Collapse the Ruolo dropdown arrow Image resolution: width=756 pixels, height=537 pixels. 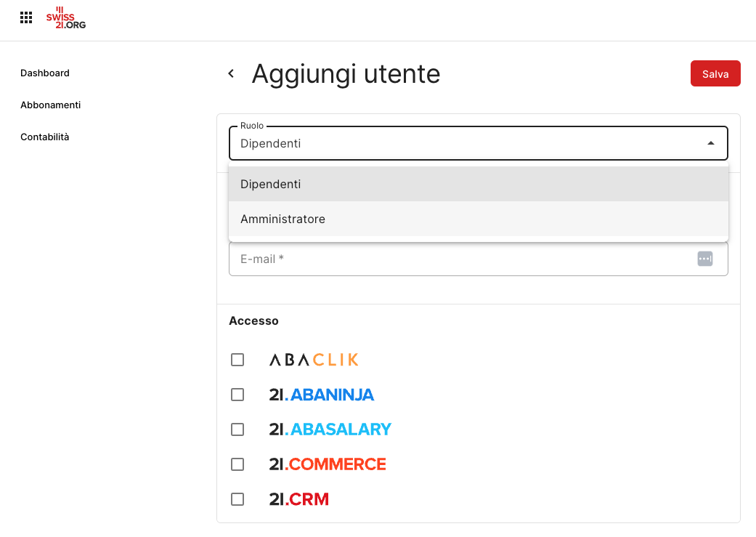[x=711, y=143]
